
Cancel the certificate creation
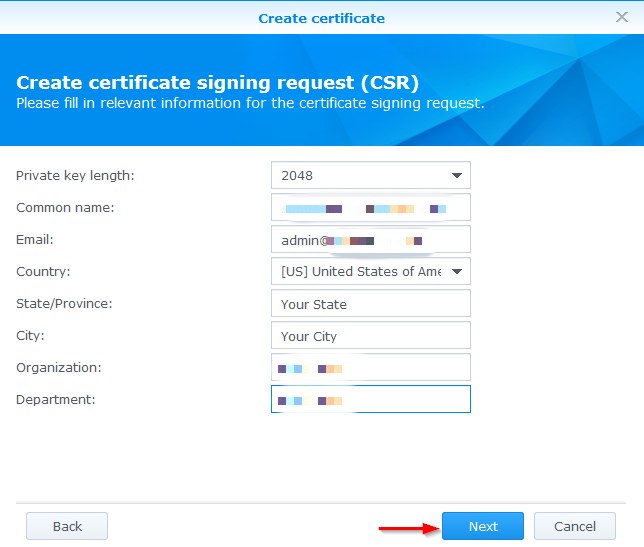pos(574,526)
